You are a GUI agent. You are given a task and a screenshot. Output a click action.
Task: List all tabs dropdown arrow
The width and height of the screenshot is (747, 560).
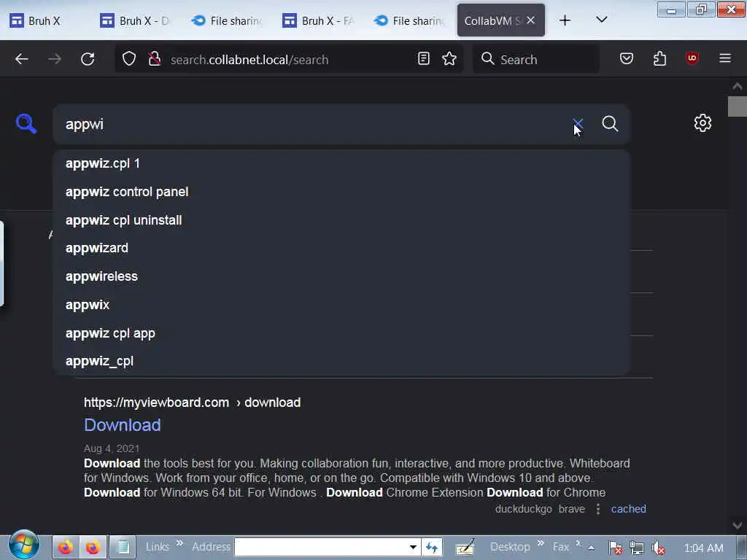click(x=602, y=20)
